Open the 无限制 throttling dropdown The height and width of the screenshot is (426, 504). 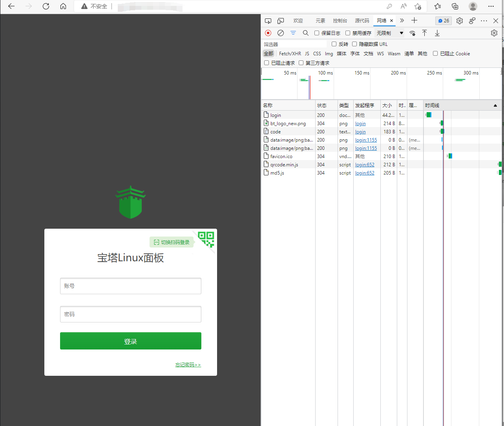pyautogui.click(x=390, y=33)
